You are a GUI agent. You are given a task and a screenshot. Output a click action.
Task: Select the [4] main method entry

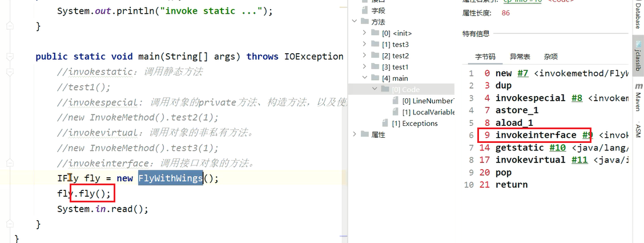395,78
